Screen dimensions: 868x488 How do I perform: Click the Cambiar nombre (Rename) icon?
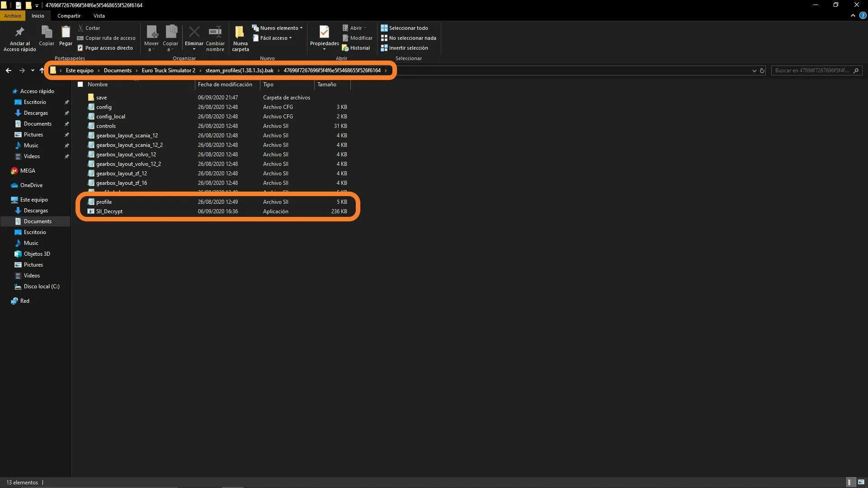coord(215,32)
